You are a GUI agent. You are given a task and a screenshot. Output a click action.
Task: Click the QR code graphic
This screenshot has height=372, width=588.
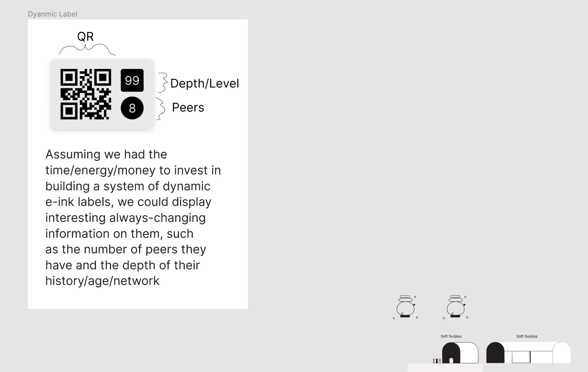[86, 94]
